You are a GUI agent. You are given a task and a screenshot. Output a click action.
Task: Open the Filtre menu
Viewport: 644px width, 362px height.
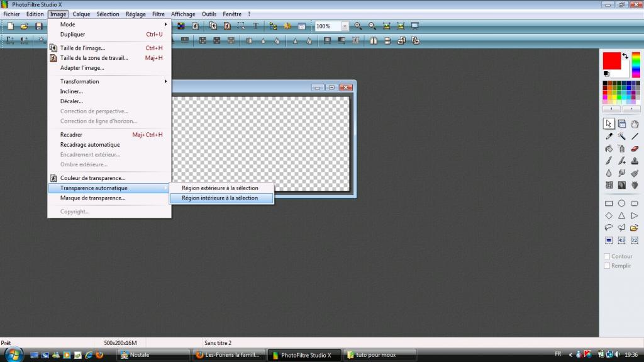click(158, 14)
